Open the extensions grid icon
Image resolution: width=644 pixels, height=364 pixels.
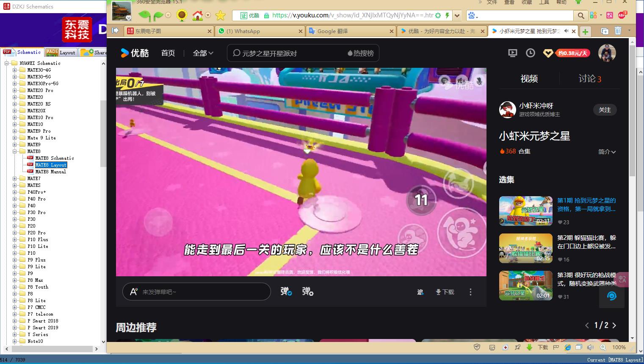pos(593,15)
